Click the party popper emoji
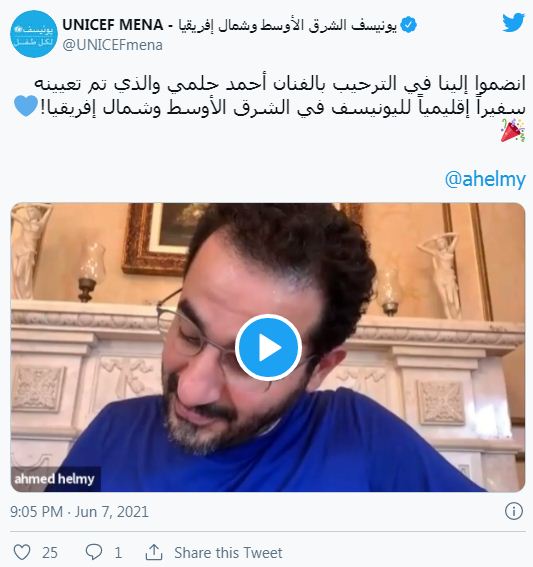The image size is (533, 567). click(513, 131)
